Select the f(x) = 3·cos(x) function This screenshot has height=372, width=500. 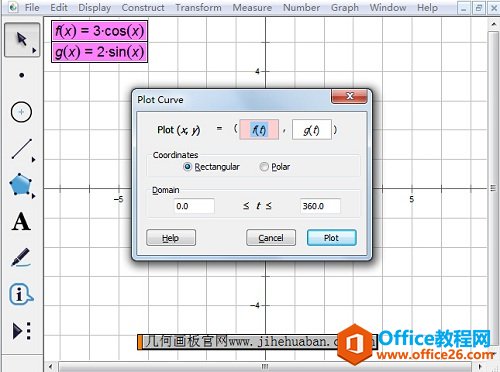pos(99,31)
